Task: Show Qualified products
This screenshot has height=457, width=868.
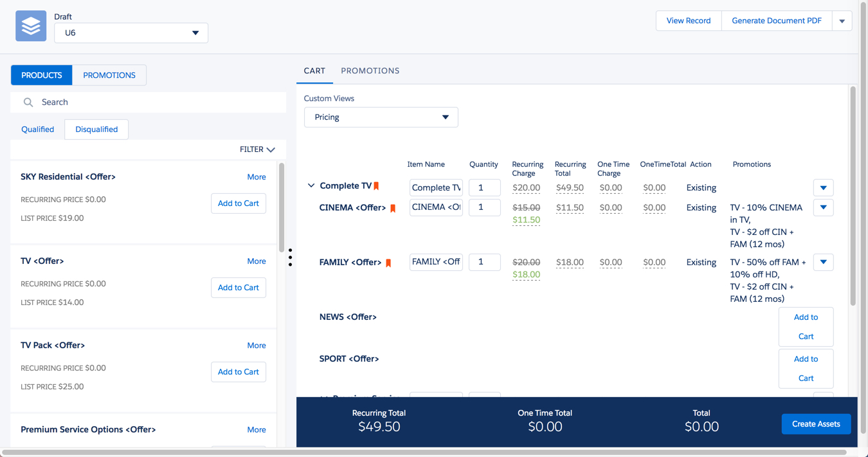Action: click(38, 129)
